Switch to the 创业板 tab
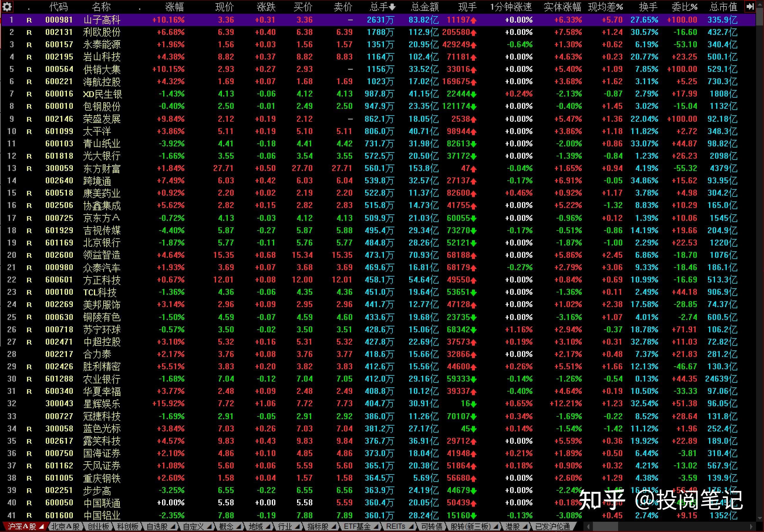The image size is (764, 532). tap(98, 527)
